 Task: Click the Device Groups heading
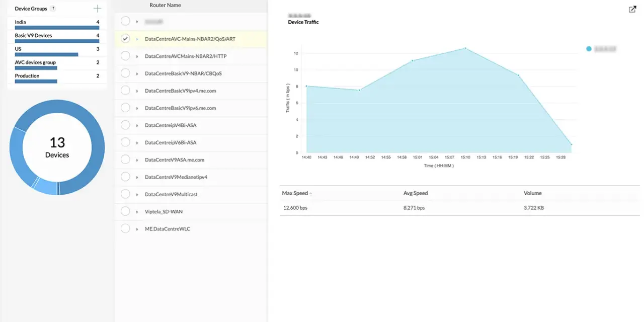tap(31, 9)
